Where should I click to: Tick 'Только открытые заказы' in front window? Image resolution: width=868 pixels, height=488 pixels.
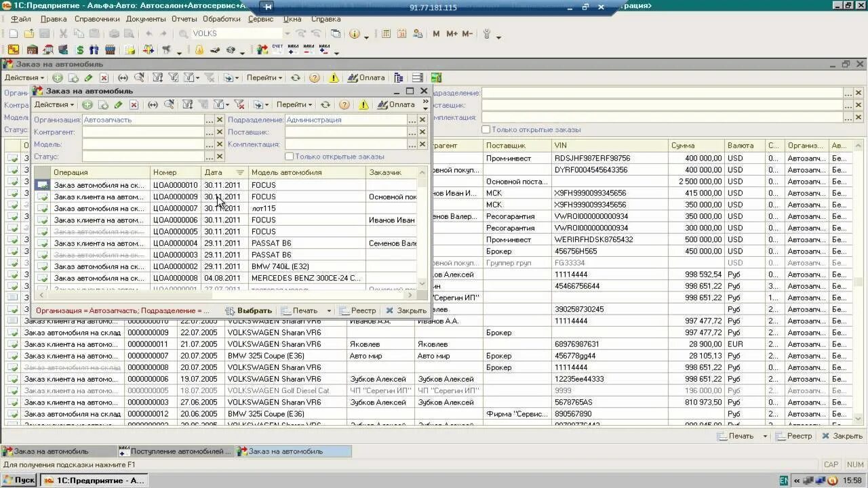pyautogui.click(x=290, y=157)
